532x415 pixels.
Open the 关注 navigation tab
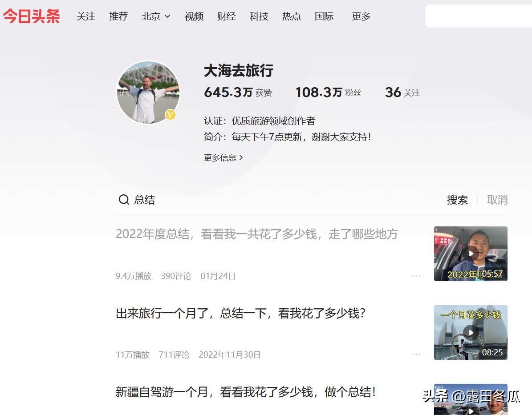86,16
